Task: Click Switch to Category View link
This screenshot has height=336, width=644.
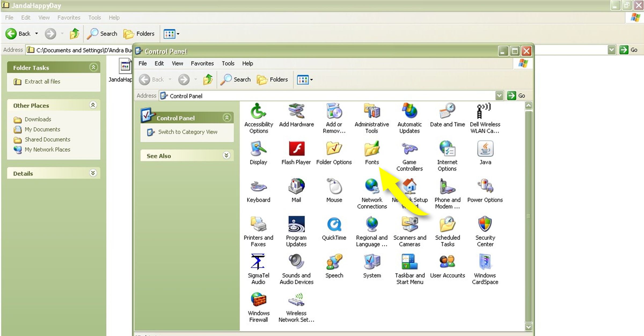Action: coord(188,132)
